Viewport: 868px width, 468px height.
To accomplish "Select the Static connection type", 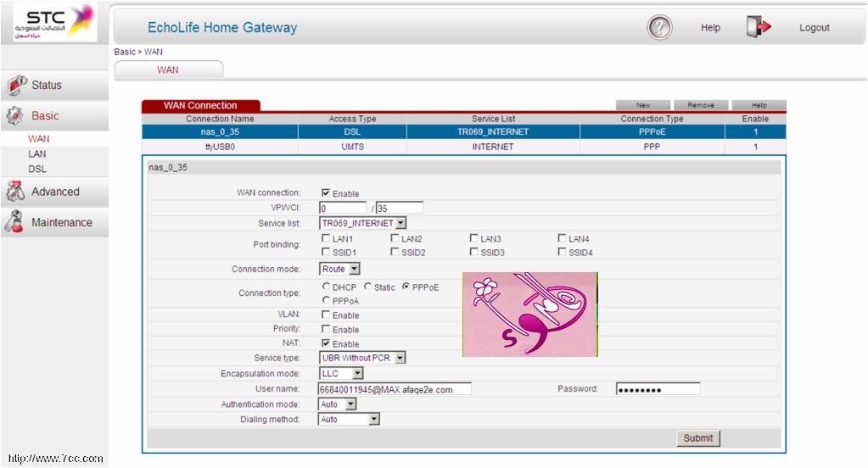I will [x=367, y=287].
